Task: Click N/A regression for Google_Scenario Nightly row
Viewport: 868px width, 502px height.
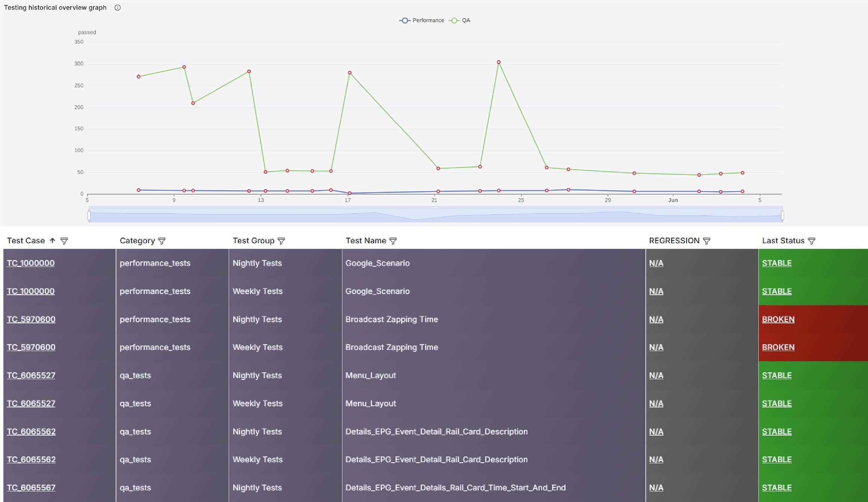Action: (x=656, y=263)
